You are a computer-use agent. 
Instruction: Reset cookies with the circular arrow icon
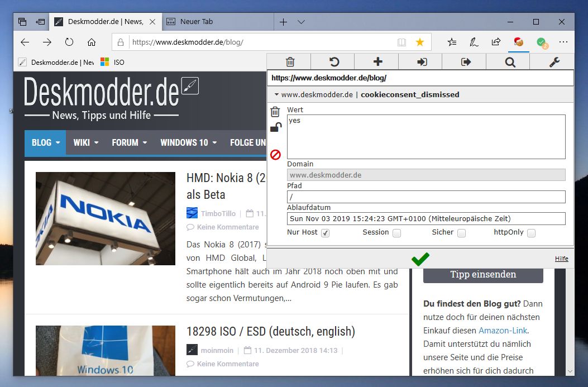click(x=334, y=62)
